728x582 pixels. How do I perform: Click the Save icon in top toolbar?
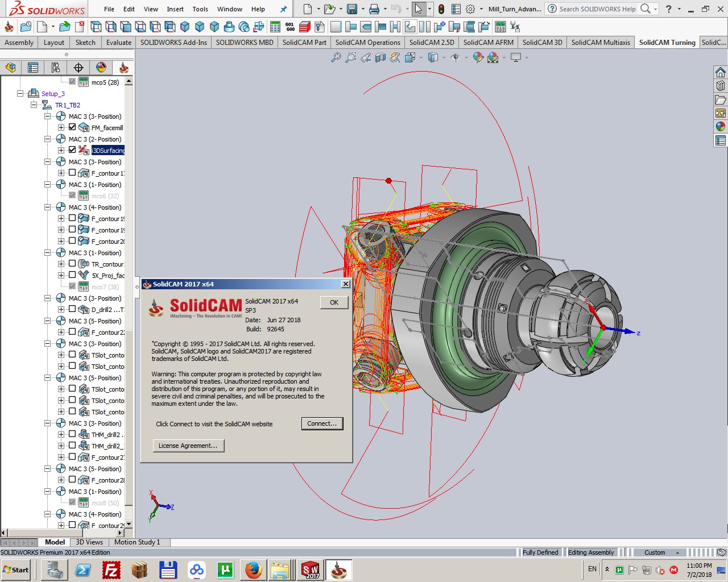352,9
